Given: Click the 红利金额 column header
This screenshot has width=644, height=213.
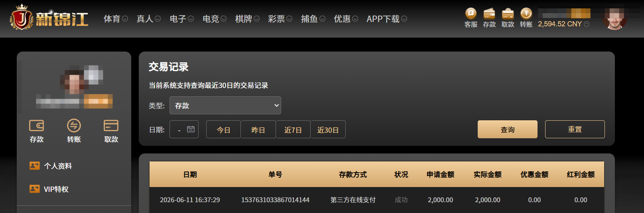Looking at the screenshot, I should pos(581,175).
